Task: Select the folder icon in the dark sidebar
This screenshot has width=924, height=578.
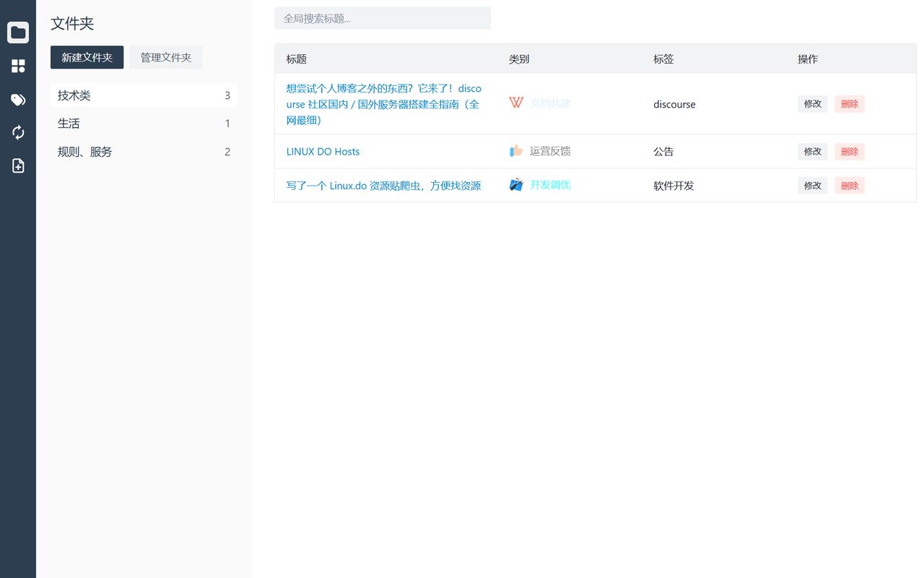Action: point(17,32)
